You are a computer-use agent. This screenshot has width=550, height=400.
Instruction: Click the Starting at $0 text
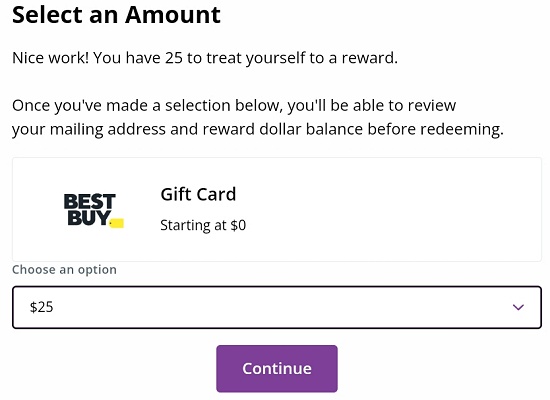[203, 225]
